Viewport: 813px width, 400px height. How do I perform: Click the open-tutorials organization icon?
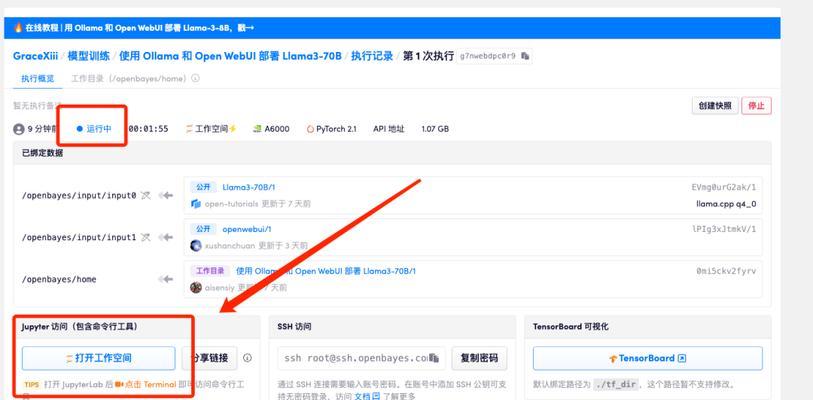tap(195, 204)
